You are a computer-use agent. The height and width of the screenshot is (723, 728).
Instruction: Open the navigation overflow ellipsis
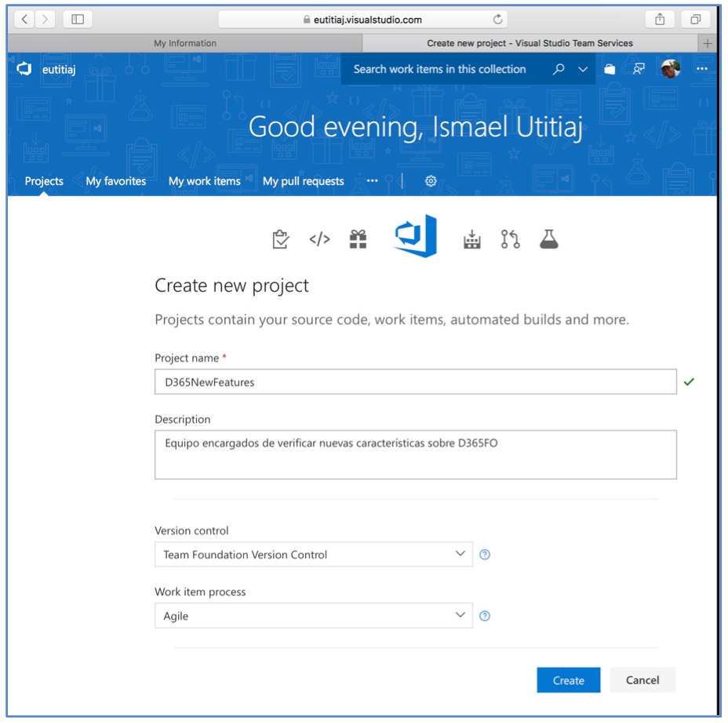373,180
